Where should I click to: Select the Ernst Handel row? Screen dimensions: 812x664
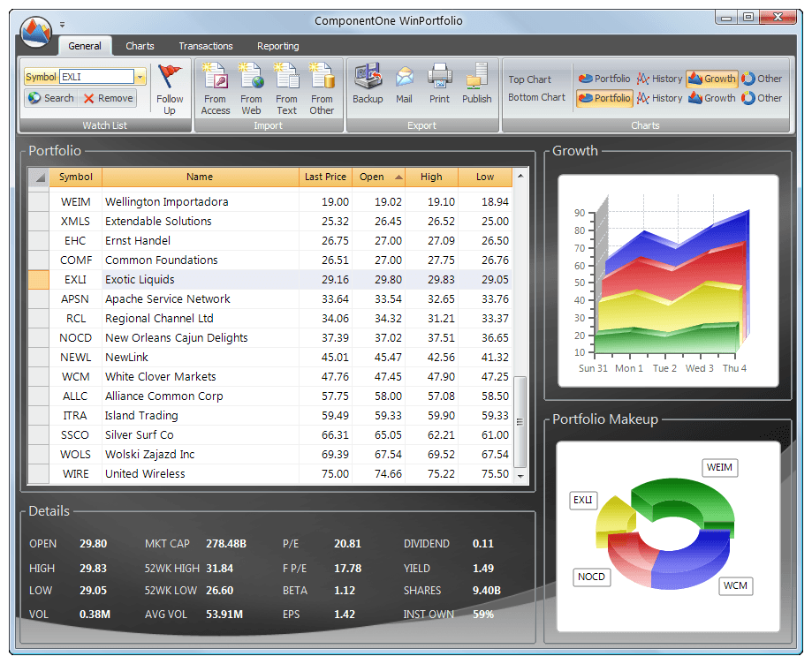pos(270,241)
